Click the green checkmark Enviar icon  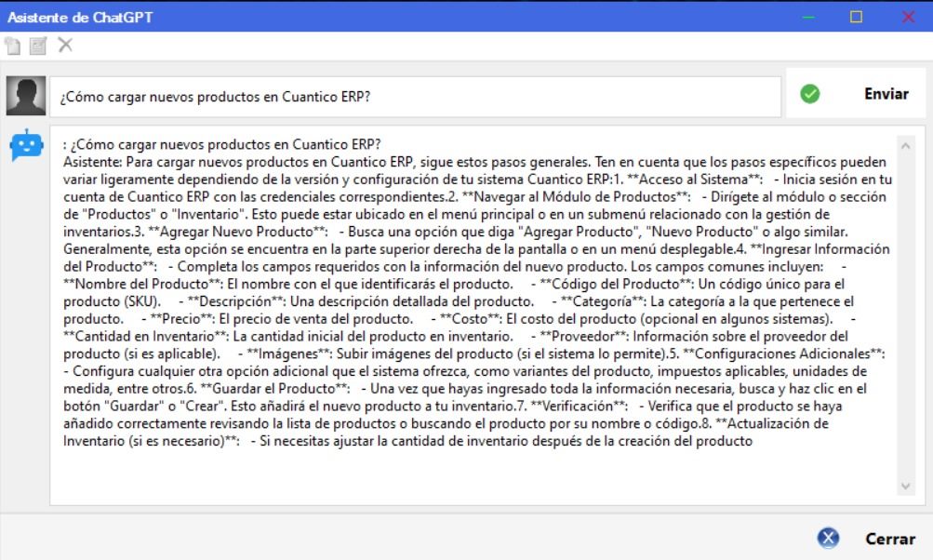pyautogui.click(x=810, y=93)
